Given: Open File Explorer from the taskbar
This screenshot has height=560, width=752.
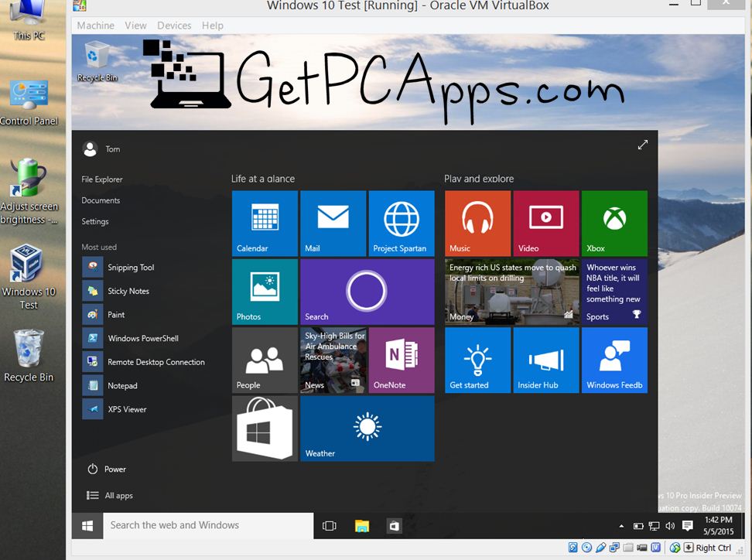Looking at the screenshot, I should 362,526.
